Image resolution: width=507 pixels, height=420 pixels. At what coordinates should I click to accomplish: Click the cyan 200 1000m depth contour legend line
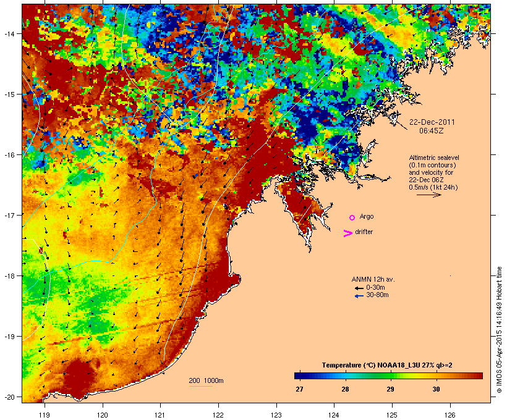click(x=200, y=386)
